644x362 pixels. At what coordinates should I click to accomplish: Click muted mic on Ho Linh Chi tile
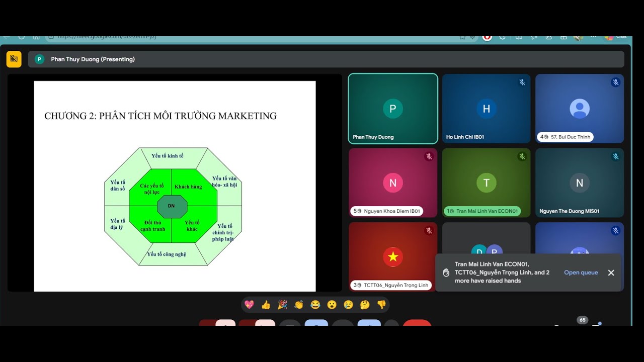click(x=522, y=82)
